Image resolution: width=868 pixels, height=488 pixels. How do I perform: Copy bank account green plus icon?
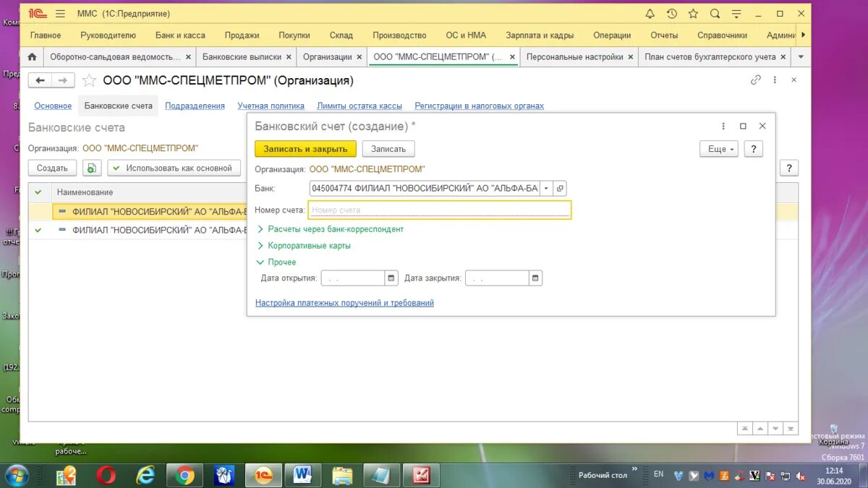pyautogui.click(x=91, y=168)
